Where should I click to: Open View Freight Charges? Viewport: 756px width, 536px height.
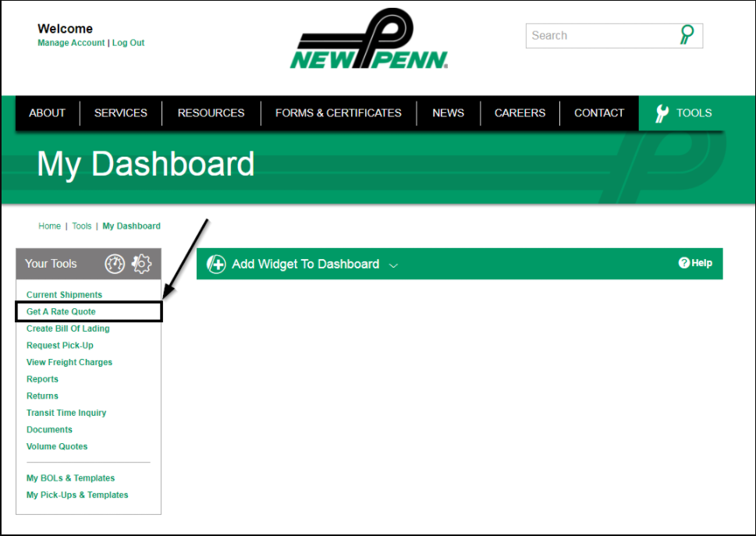69,362
